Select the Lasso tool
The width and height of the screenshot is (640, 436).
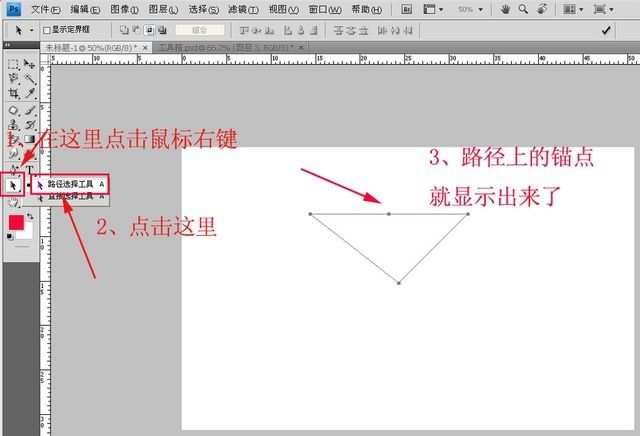[x=13, y=78]
